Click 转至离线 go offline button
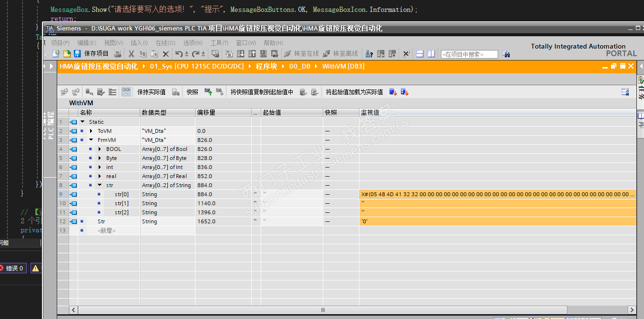 [x=340, y=54]
